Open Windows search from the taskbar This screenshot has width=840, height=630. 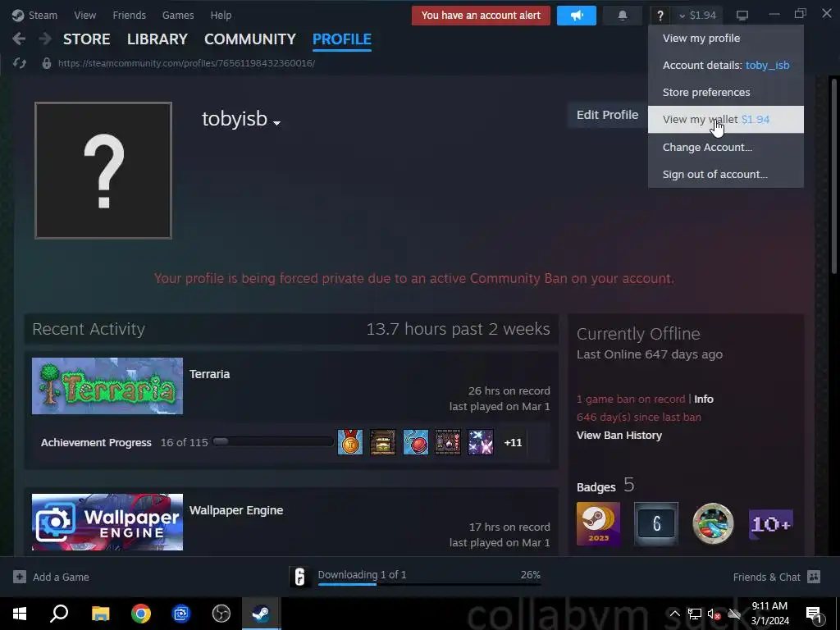click(59, 614)
